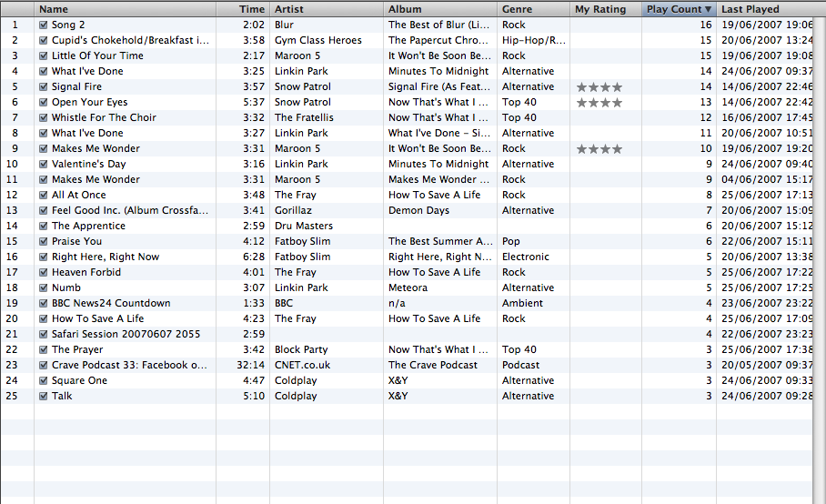This screenshot has width=826, height=504.
Task: Uncheck The Prayer checkbox
Action: (43, 349)
